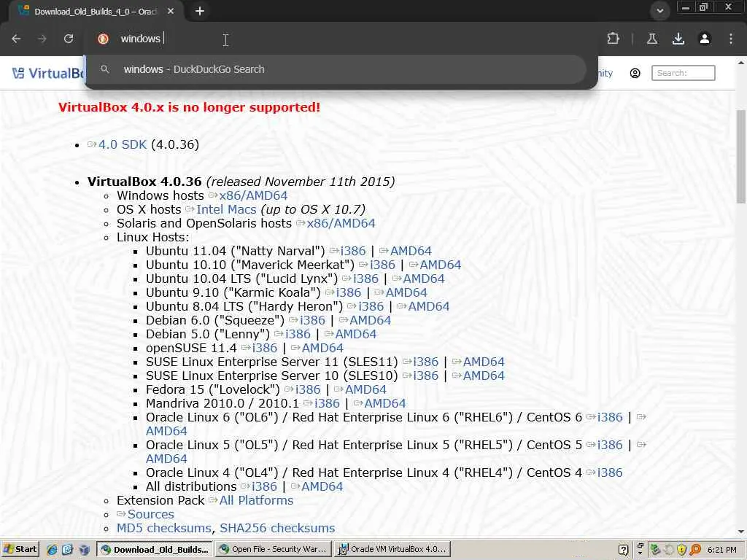The image size is (747, 560).
Task: Download openSUSE 11.4 AMD64 package
Action: tap(322, 348)
